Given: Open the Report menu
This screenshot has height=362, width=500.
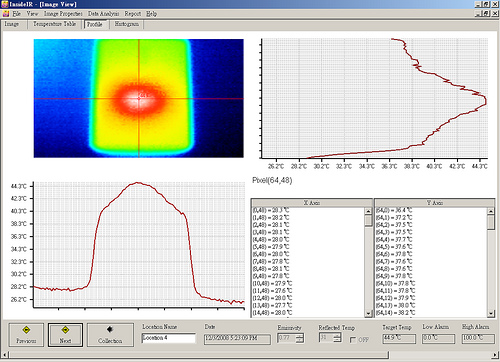Looking at the screenshot, I should pyautogui.click(x=133, y=14).
